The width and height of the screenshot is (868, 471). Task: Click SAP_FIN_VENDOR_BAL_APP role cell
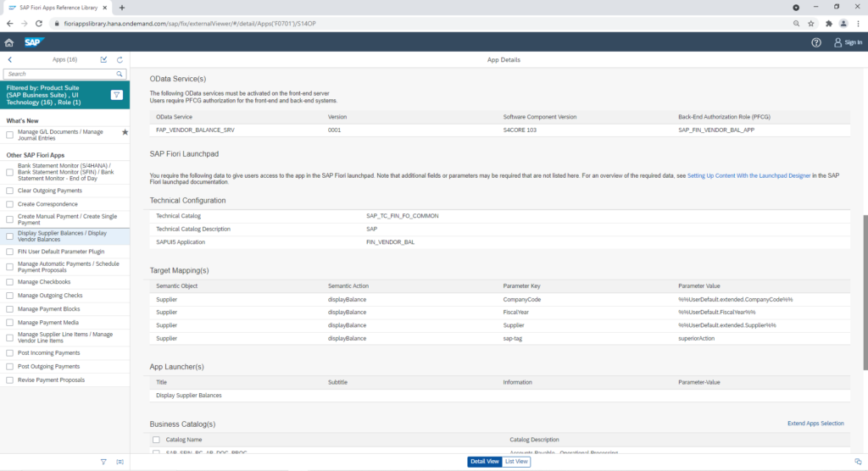tap(716, 130)
